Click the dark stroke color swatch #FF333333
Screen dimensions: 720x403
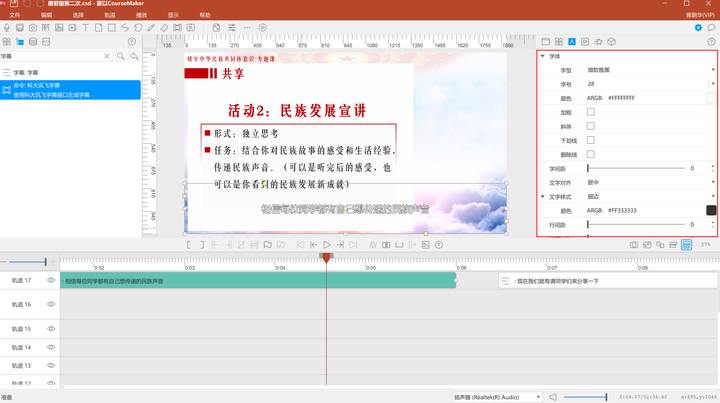pos(711,210)
